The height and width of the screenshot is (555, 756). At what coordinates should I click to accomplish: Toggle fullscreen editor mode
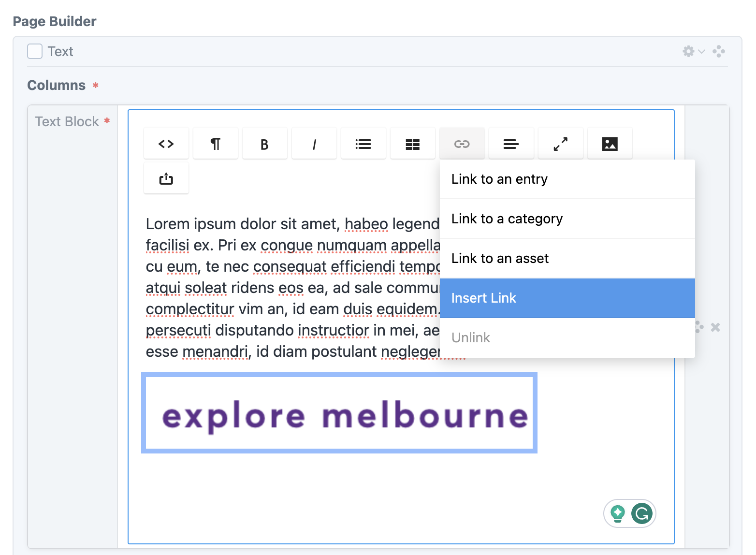click(561, 144)
